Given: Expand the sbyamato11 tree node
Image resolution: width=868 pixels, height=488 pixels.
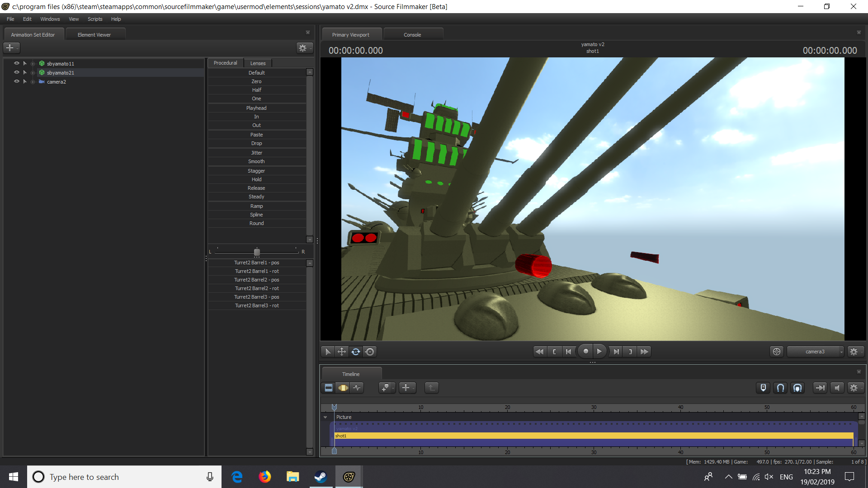Looking at the screenshot, I should point(33,64).
